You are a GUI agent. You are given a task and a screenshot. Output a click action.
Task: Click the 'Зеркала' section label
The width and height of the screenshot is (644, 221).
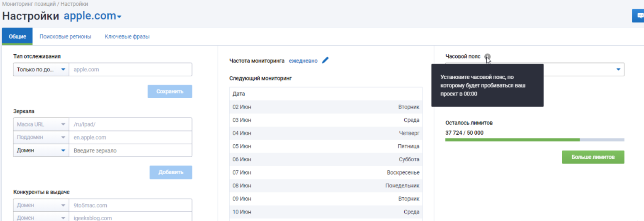point(24,111)
